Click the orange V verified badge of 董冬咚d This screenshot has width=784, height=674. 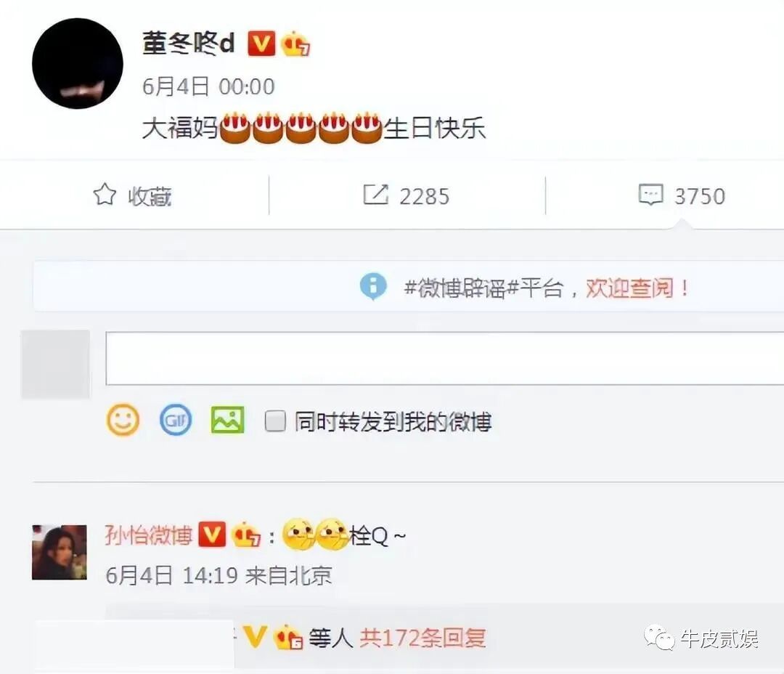coord(261,44)
